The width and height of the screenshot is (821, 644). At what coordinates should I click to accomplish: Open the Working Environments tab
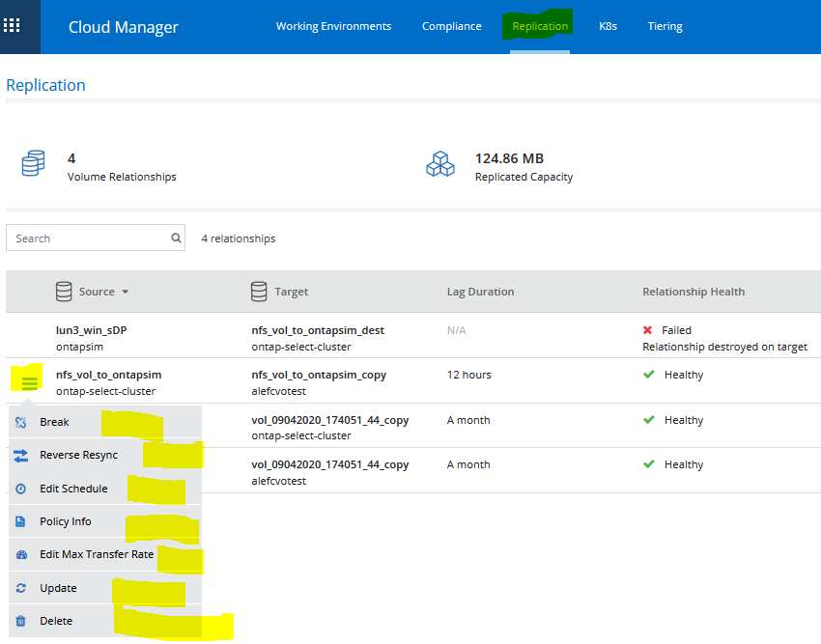tap(333, 26)
